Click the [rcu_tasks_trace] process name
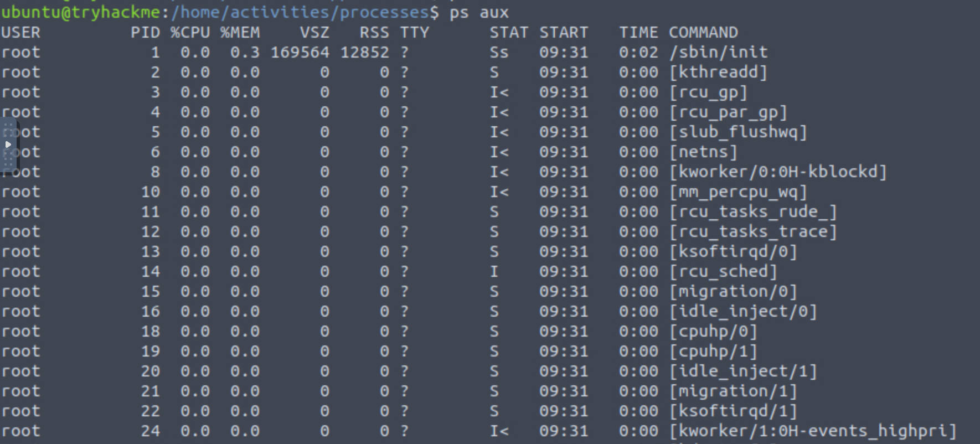Screen dimensions: 980x444 753,232
